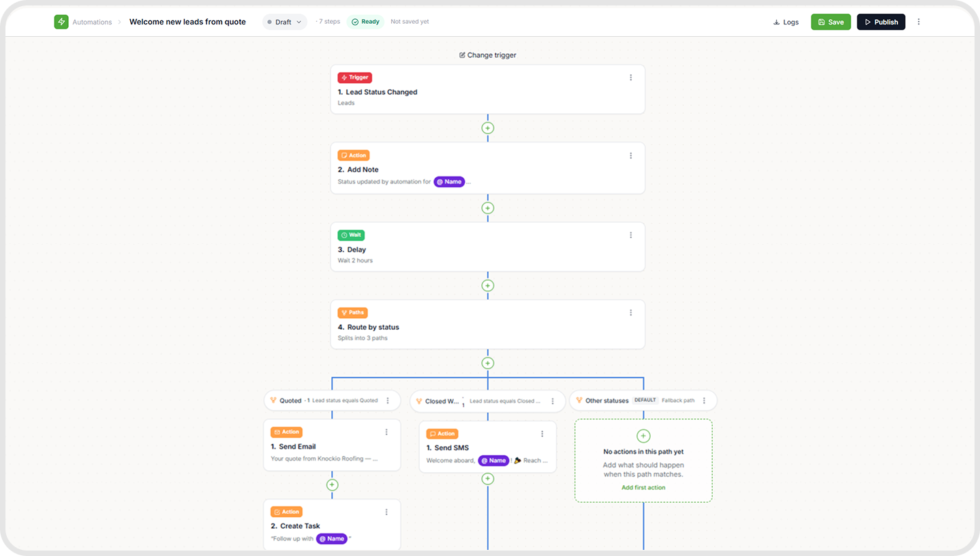Add a step after Add Note

pos(488,208)
